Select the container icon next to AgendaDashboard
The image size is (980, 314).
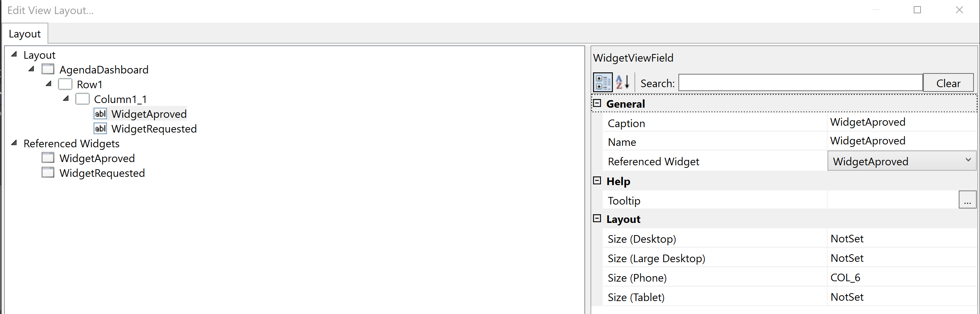48,69
